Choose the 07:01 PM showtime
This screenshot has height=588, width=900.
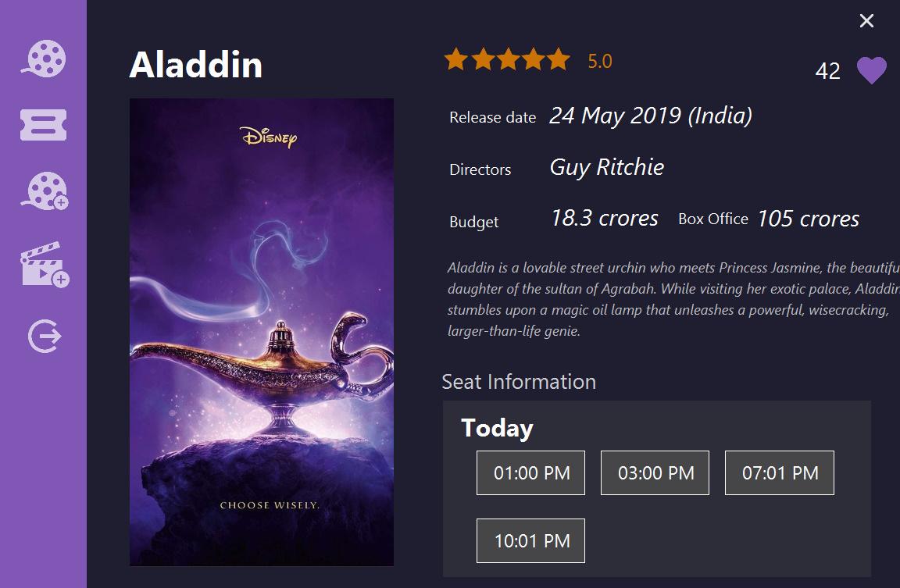(x=780, y=472)
